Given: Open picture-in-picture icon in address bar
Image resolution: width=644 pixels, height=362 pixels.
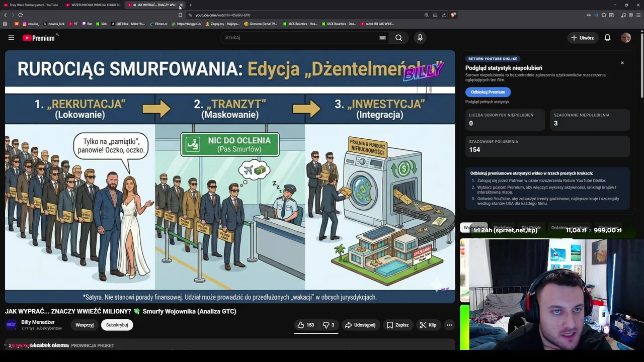Looking at the screenshot, I should (435, 15).
